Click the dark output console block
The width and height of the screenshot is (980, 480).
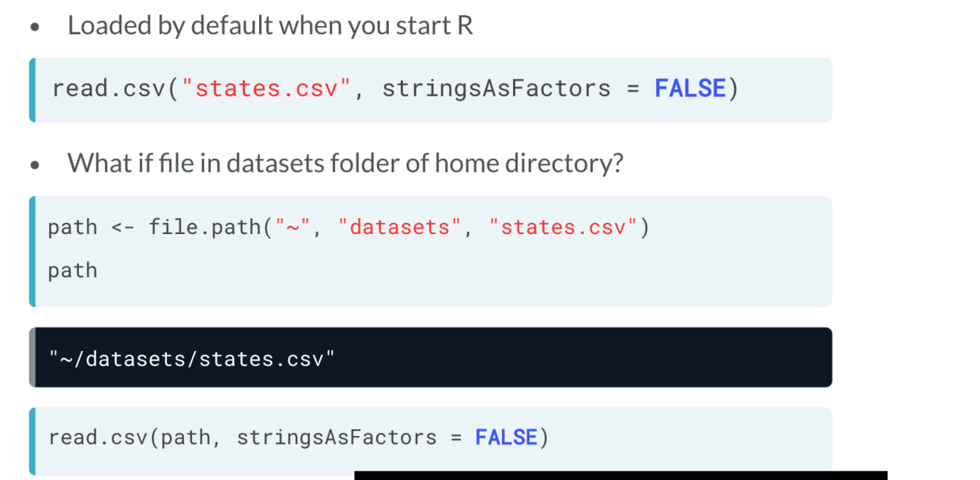point(553,357)
